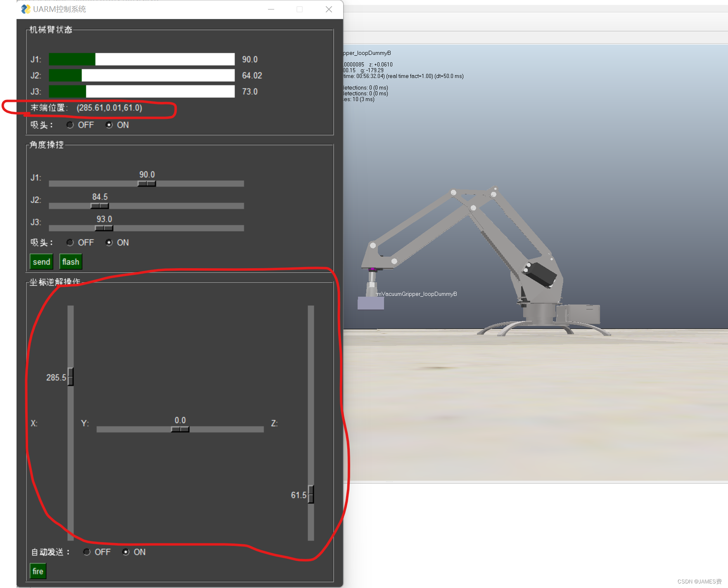Click the Python icon in UARM title bar
Screen dimensions: 728x588
tap(26, 9)
